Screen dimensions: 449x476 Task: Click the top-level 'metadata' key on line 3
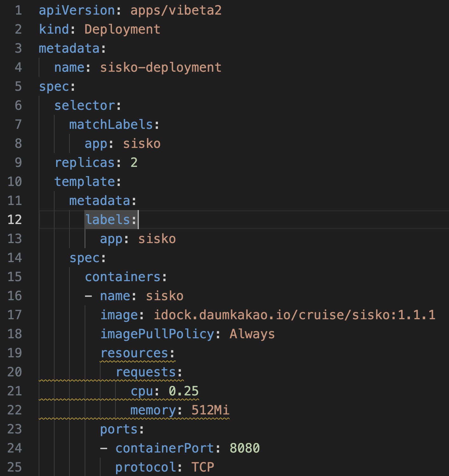tap(69, 49)
